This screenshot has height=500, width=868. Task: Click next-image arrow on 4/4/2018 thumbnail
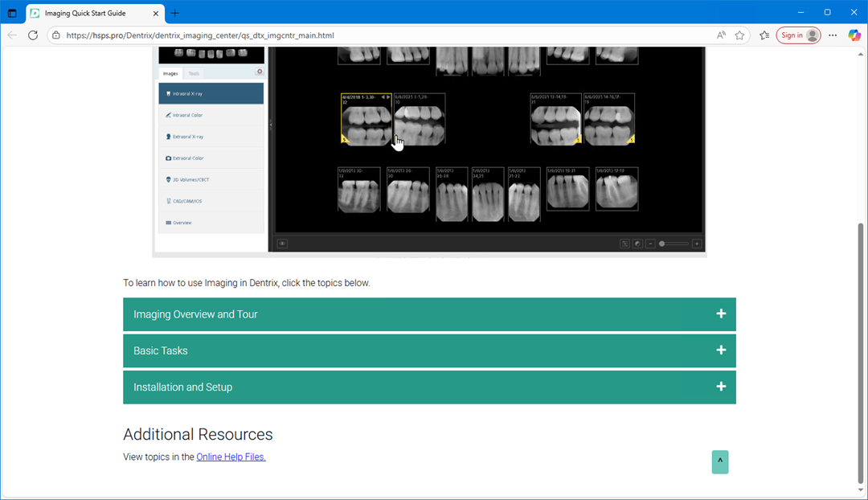tap(389, 97)
